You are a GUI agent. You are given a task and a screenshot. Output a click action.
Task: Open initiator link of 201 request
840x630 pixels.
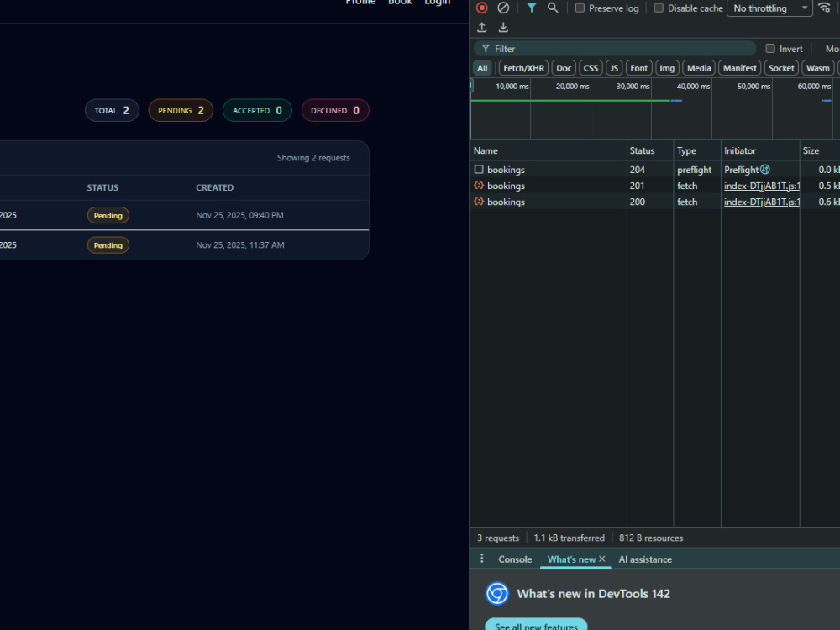(x=761, y=186)
